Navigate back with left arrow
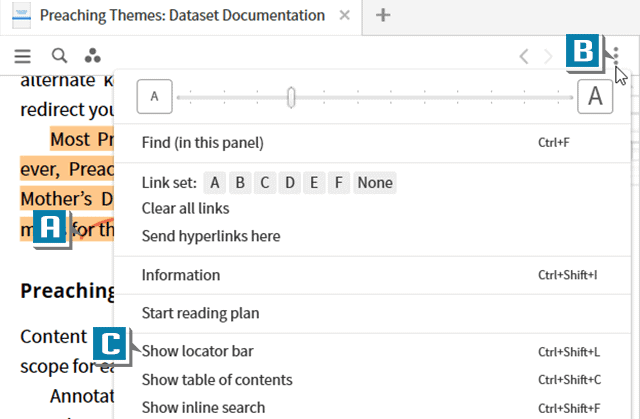Screen dimensions: 640x419 point(524,56)
